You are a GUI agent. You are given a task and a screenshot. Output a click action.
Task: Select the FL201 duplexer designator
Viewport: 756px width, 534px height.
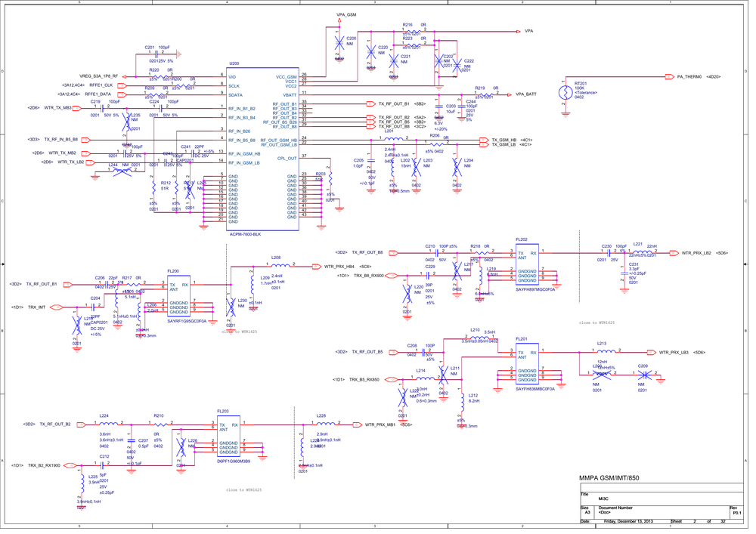(x=521, y=339)
